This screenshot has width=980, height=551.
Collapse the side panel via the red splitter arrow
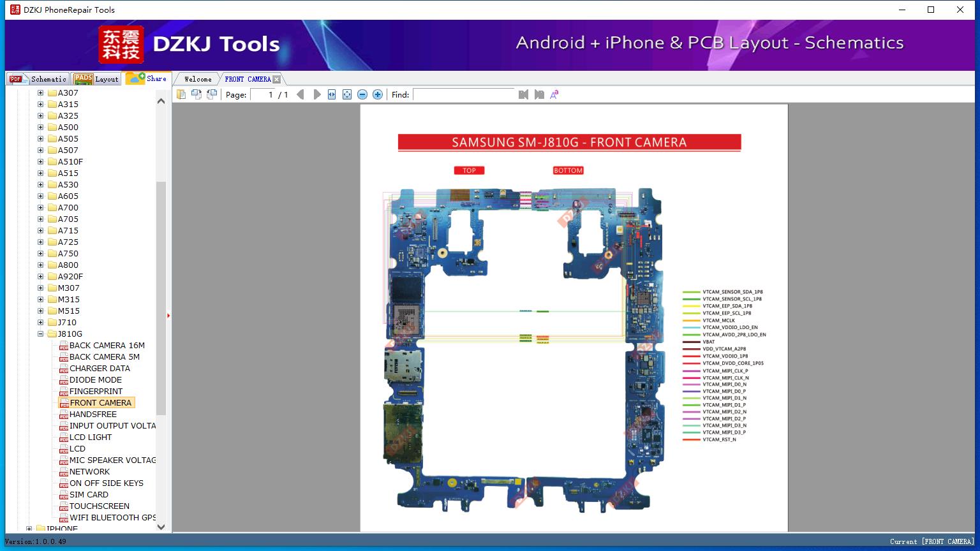pos(168,316)
